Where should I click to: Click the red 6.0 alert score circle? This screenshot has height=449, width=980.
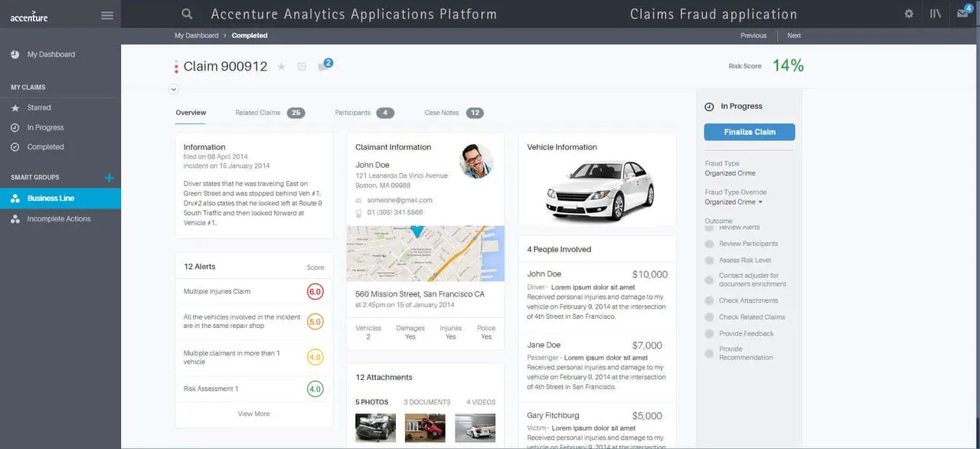point(315,292)
